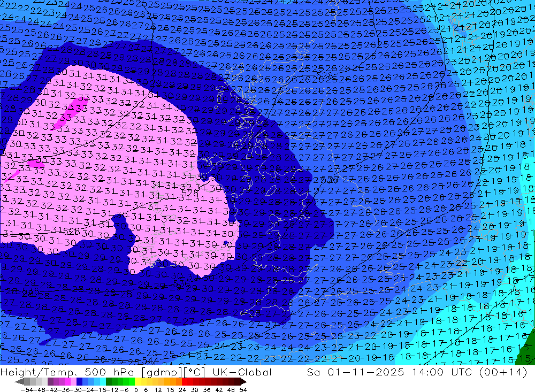Click the 54 legend value
Viewport: 535px width, 392px height.
(243, 390)
